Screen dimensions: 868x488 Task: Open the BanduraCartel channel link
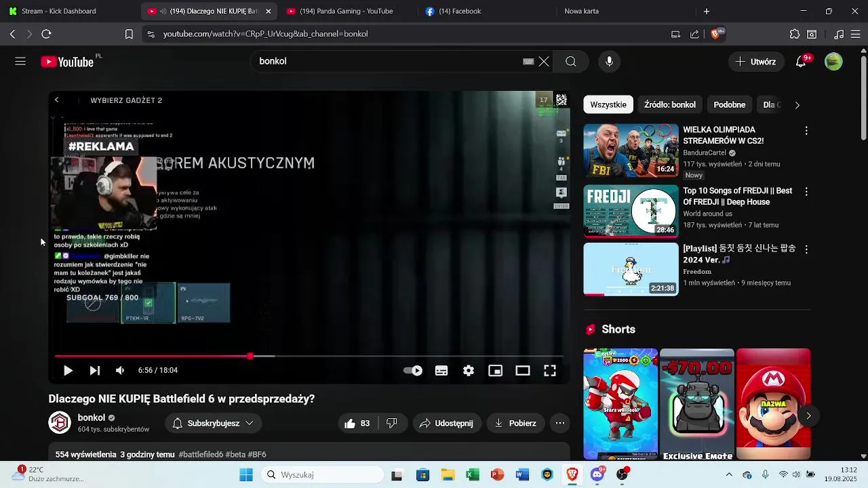click(x=705, y=152)
